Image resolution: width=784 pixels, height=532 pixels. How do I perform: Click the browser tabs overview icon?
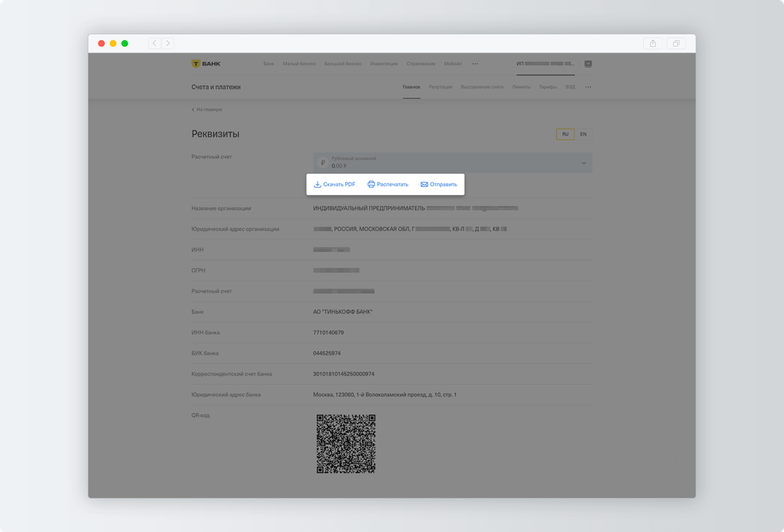tap(676, 43)
